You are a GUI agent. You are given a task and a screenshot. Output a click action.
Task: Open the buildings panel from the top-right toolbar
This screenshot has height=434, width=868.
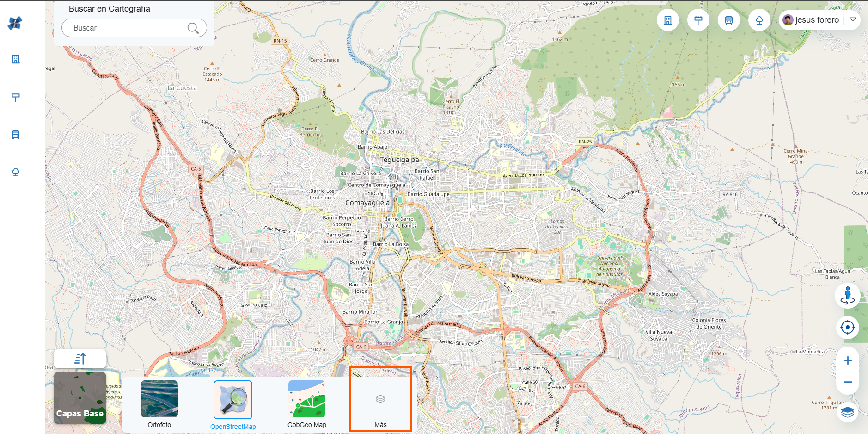[x=667, y=19]
